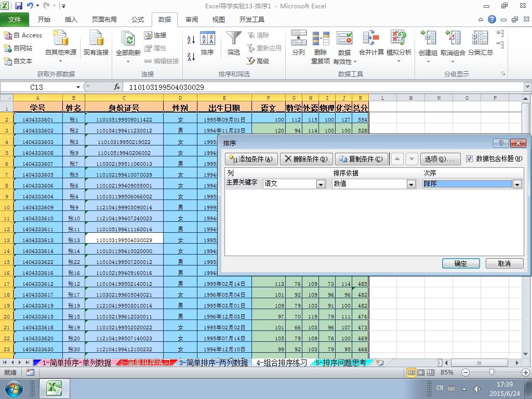The width and height of the screenshot is (532, 399).
Task: Click volume speaker icon in system tray
Action: (477, 389)
